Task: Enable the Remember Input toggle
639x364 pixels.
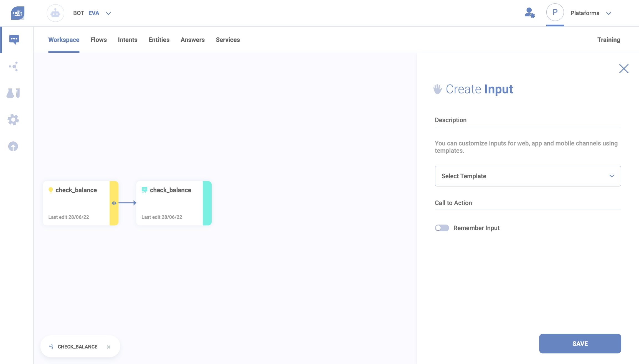Action: (442, 228)
